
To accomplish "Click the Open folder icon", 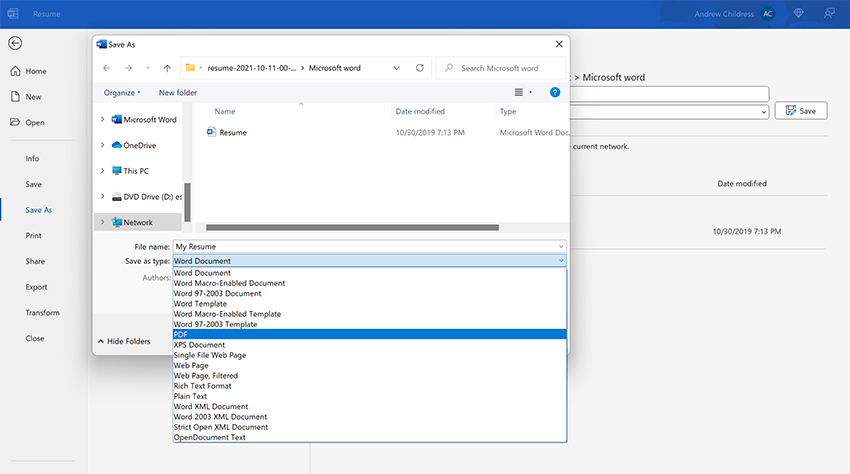I will coord(15,122).
